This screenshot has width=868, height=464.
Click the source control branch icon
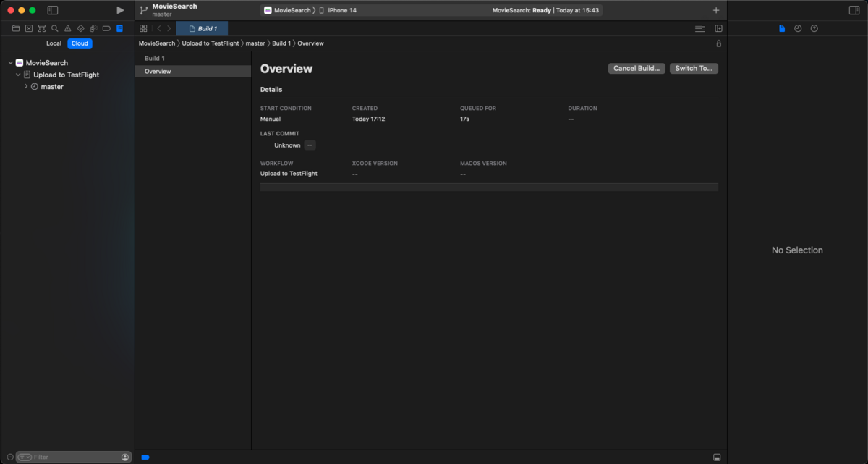click(x=144, y=10)
